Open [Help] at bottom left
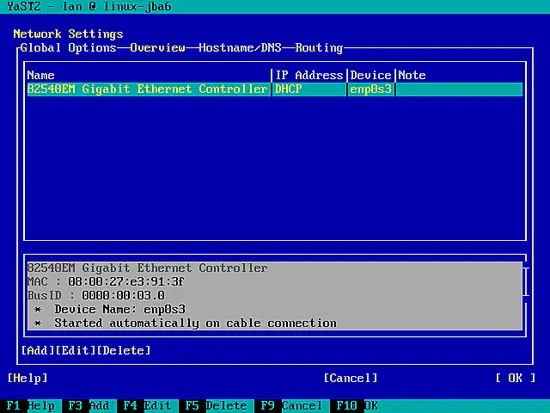 coord(27,378)
